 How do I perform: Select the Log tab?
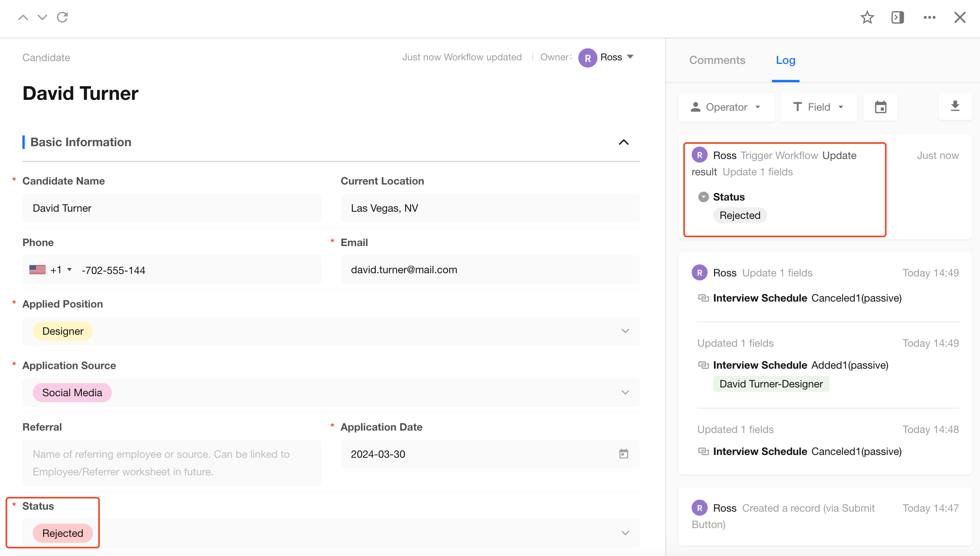(786, 60)
